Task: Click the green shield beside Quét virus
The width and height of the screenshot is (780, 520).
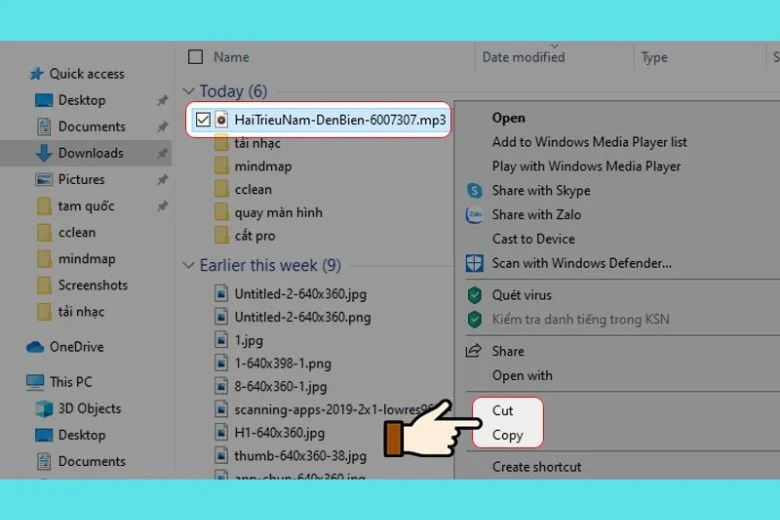Action: (475, 295)
